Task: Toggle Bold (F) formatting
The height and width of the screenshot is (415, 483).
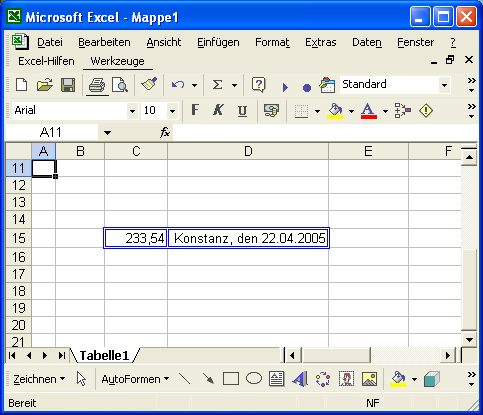Action: (x=195, y=110)
